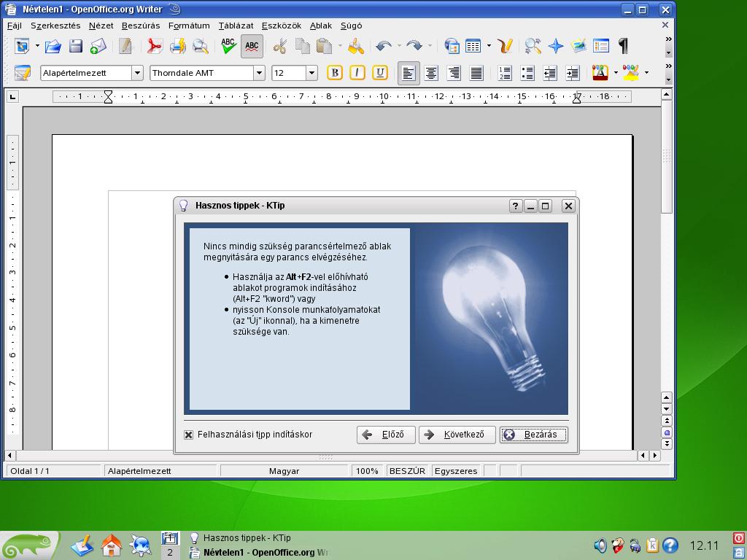Show nonprinting formatting characters
Image resolution: width=747 pixels, height=560 pixels.
click(624, 47)
